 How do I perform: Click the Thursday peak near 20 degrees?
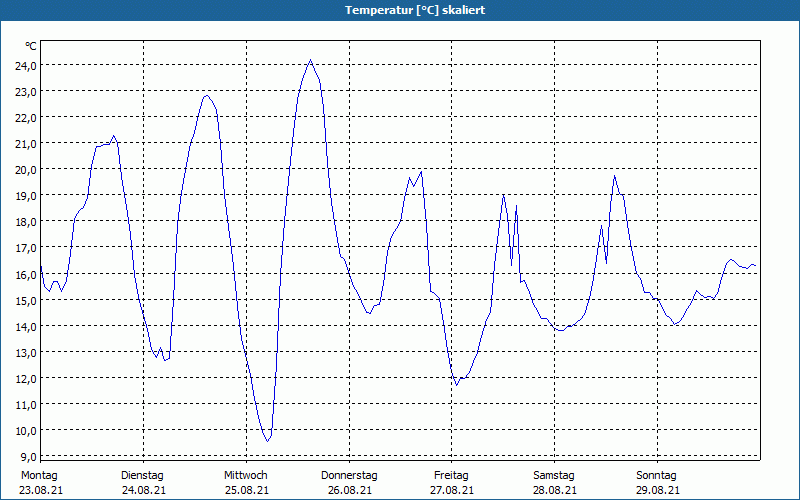pyautogui.click(x=421, y=172)
